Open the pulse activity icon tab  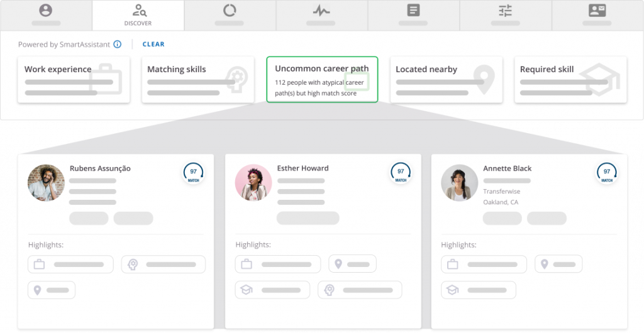pos(321,15)
